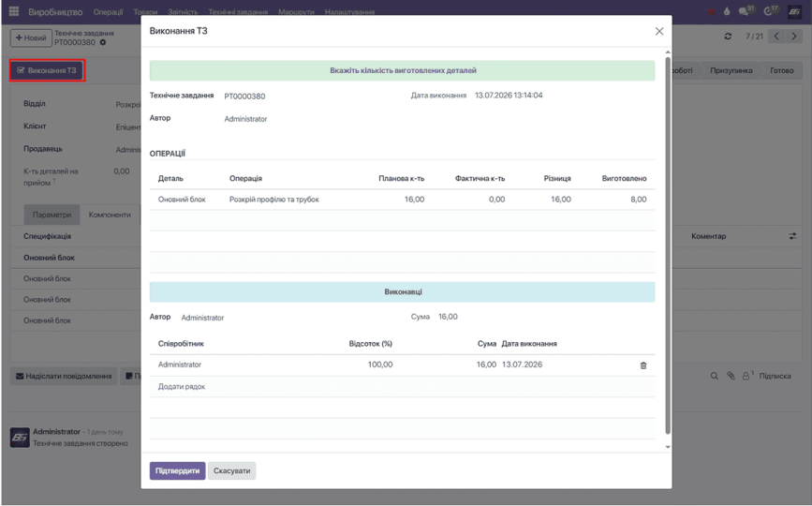Switch to the Компоненти tab
The height and width of the screenshot is (506, 812).
[x=110, y=215]
